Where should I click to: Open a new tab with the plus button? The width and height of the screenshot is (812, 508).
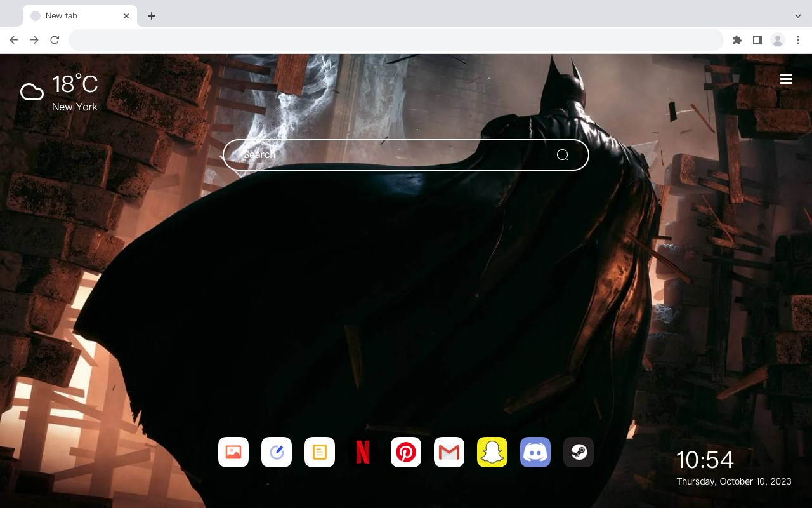pos(151,16)
